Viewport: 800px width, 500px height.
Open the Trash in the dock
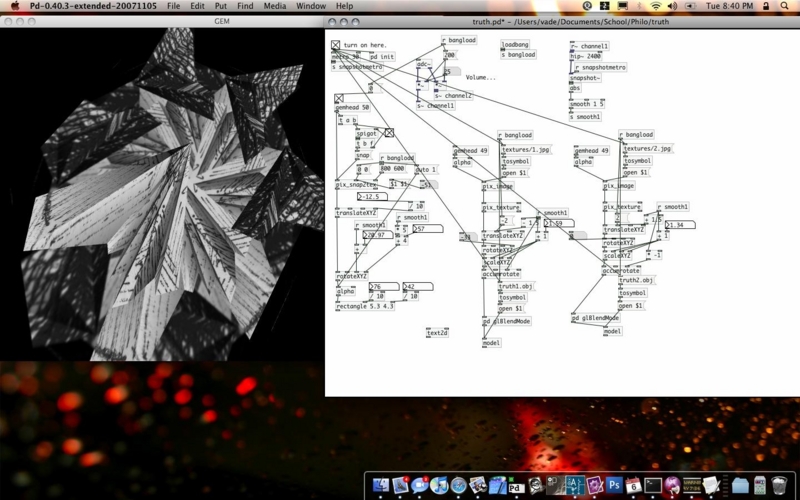779,485
